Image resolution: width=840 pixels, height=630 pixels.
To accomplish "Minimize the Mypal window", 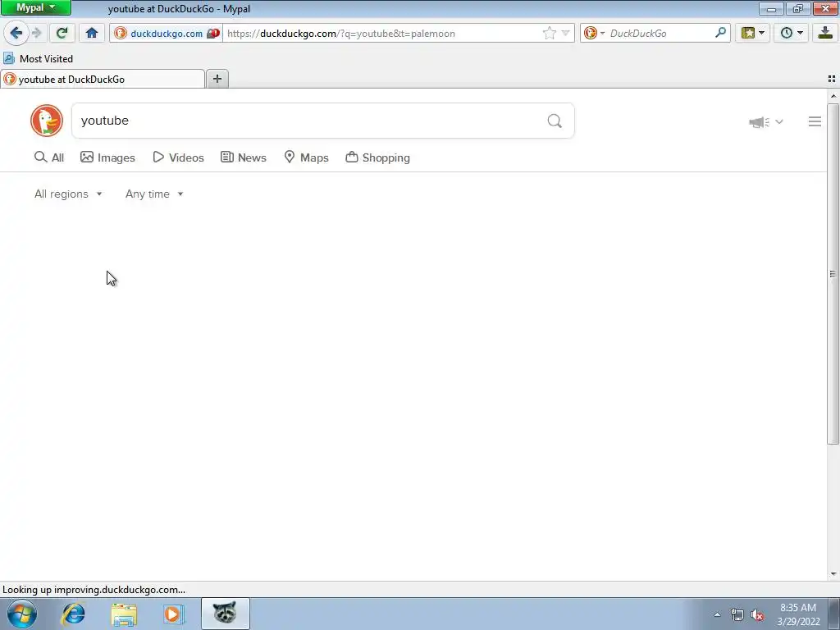I will pos(771,8).
